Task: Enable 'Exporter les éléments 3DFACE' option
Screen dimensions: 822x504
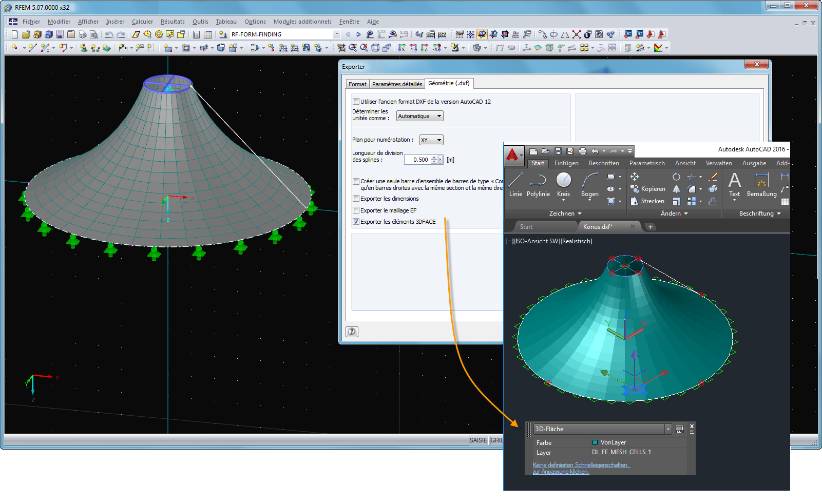Action: pos(356,222)
